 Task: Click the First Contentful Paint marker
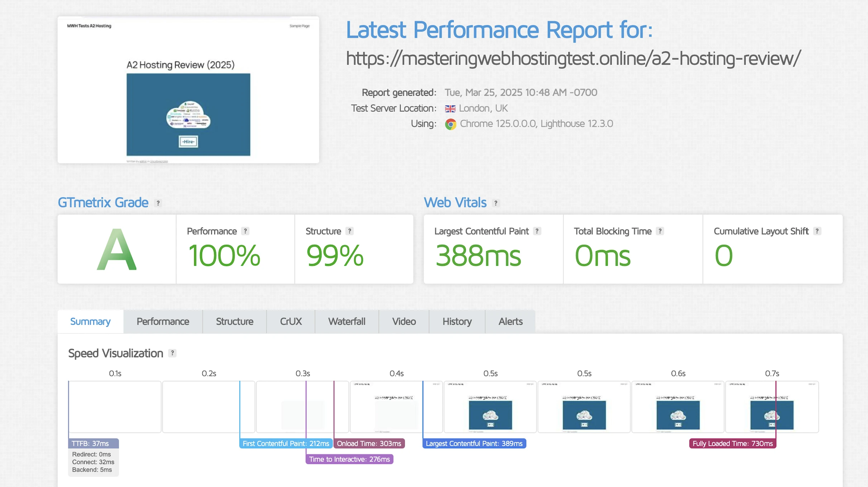coord(286,444)
